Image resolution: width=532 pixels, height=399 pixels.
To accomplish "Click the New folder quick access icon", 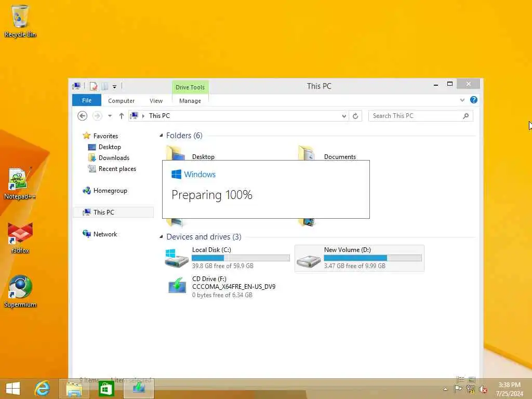I will 105,86.
